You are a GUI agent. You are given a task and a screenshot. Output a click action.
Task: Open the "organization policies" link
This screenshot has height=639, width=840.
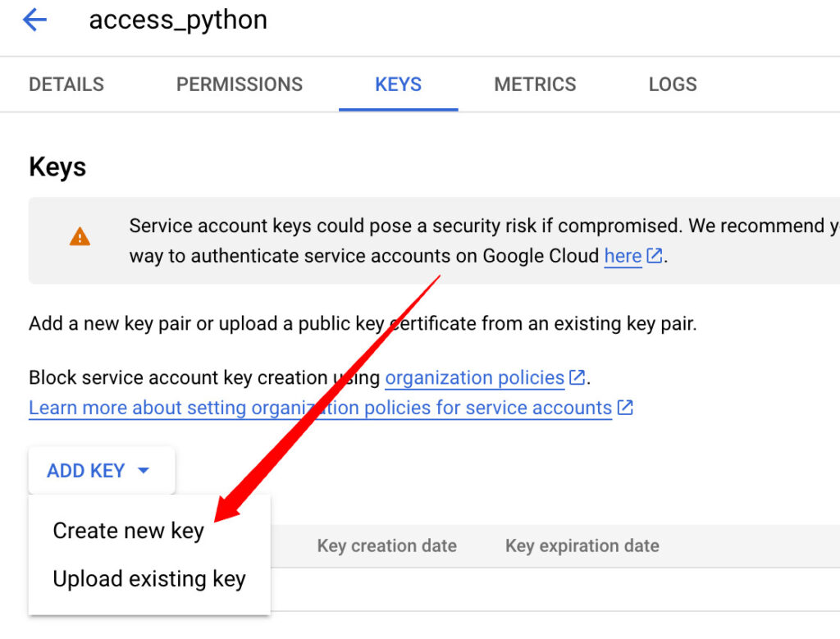[x=475, y=377]
